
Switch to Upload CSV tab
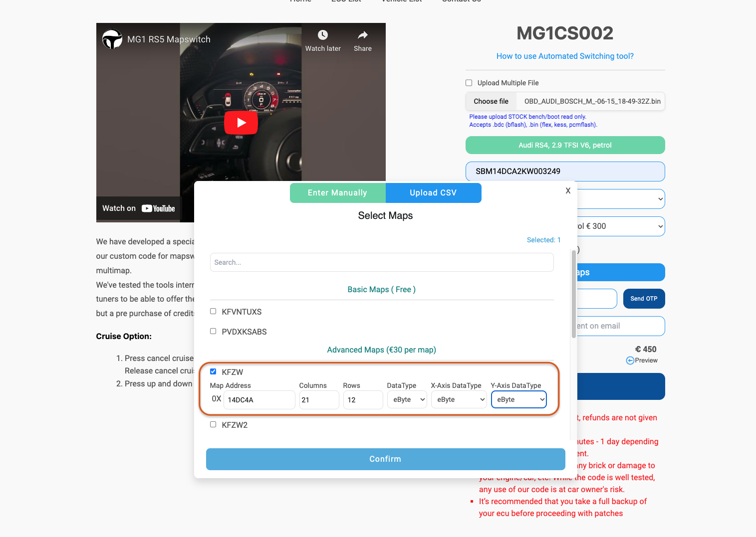(x=434, y=193)
